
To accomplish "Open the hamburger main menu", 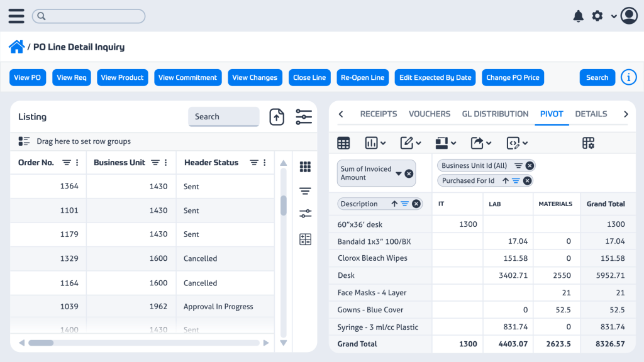I will [x=16, y=16].
